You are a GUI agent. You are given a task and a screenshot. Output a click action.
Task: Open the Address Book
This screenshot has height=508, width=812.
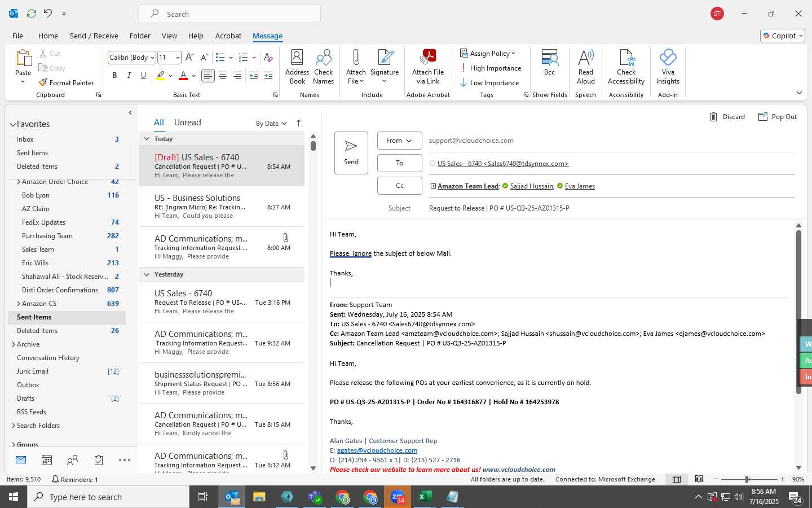point(297,67)
